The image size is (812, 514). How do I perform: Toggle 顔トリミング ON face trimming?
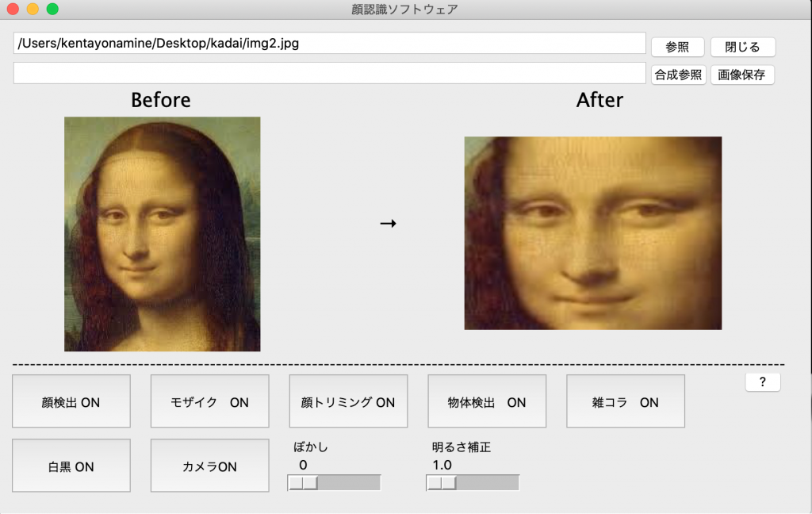click(349, 401)
